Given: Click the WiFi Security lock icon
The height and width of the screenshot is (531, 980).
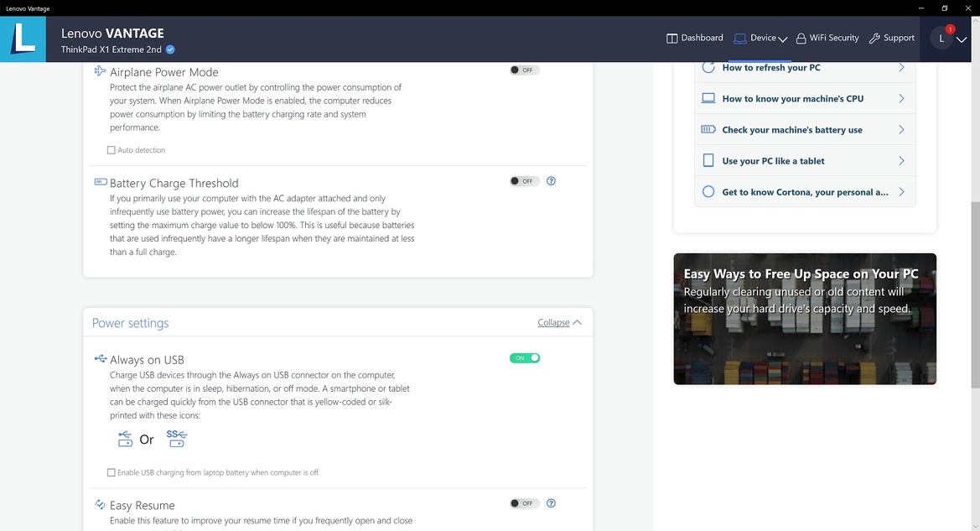Looking at the screenshot, I should pyautogui.click(x=801, y=38).
